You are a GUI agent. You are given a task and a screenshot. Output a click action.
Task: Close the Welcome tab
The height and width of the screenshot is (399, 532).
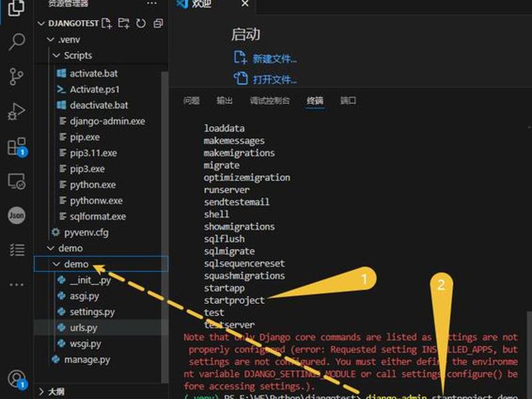click(x=245, y=4)
